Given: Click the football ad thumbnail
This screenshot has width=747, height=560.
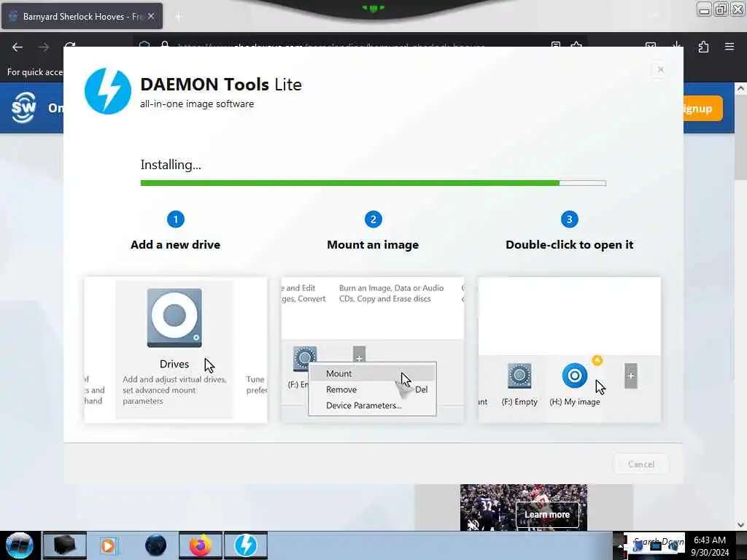Looking at the screenshot, I should pyautogui.click(x=524, y=507).
